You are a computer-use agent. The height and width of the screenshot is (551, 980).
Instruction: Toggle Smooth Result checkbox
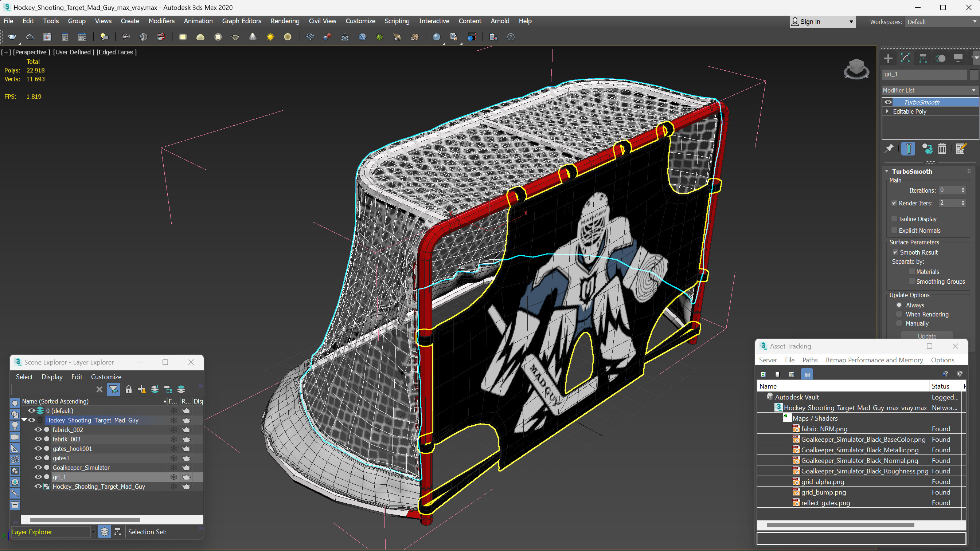[895, 252]
